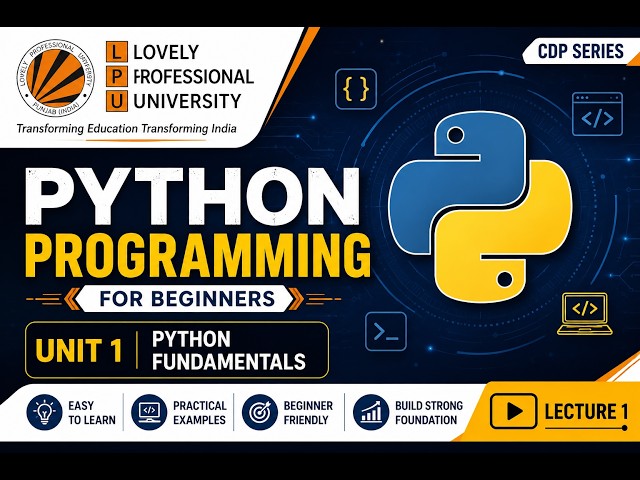Click the orange L letter box
640x480 pixels.
pos(116,52)
